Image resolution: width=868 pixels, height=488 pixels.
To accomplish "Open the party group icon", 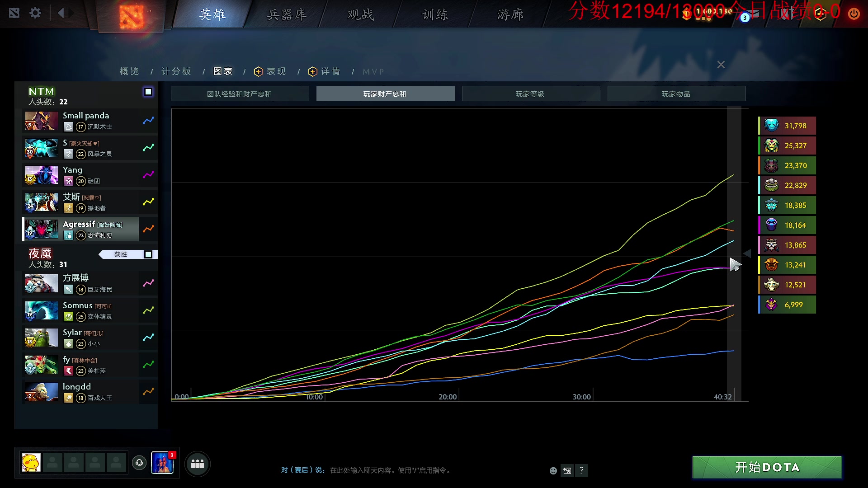I will pyautogui.click(x=198, y=464).
